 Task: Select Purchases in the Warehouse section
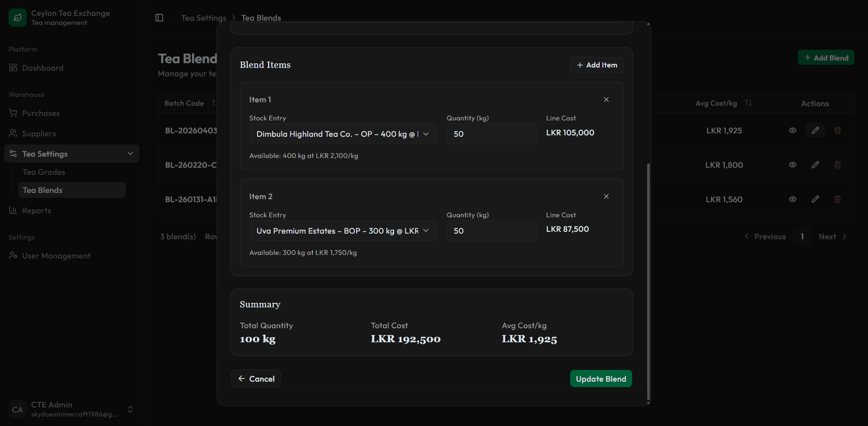(40, 113)
